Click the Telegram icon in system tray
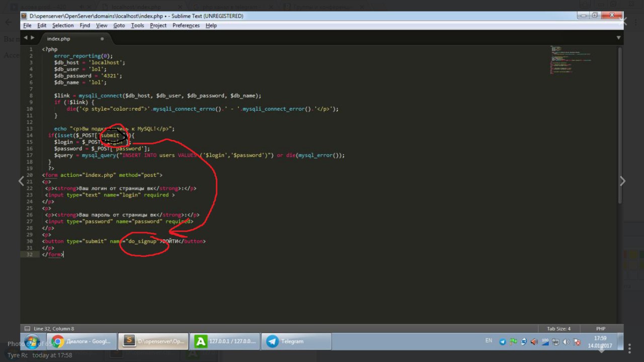Image resolution: width=644 pixels, height=362 pixels. coord(502,342)
